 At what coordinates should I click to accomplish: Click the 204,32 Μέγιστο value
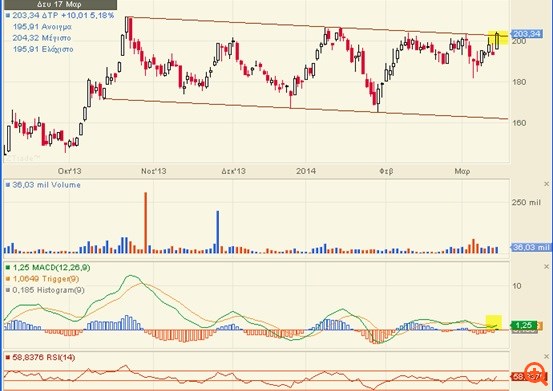[42, 38]
